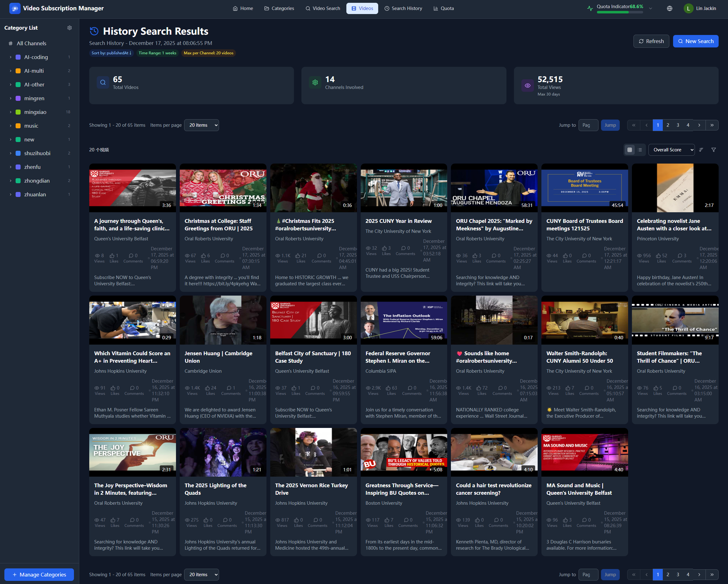Go to next page using top right chevron
Viewport: 728px width, 584px height.
click(x=699, y=125)
